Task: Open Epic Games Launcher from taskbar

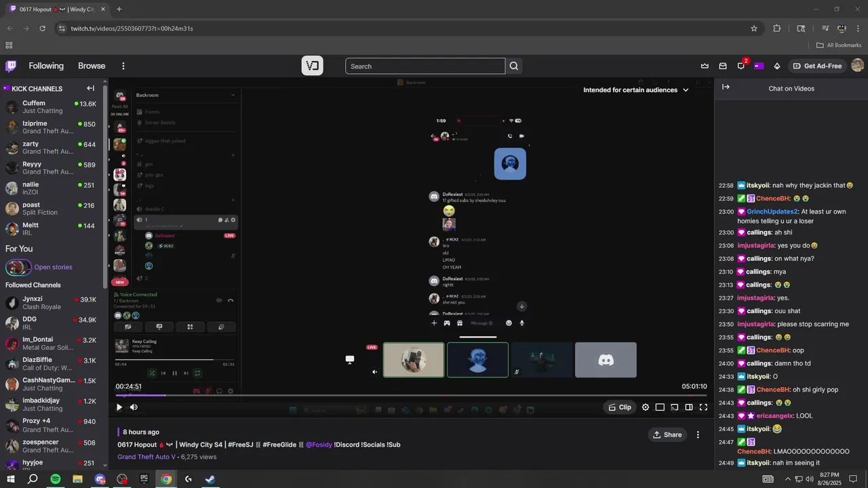Action: tap(144, 479)
